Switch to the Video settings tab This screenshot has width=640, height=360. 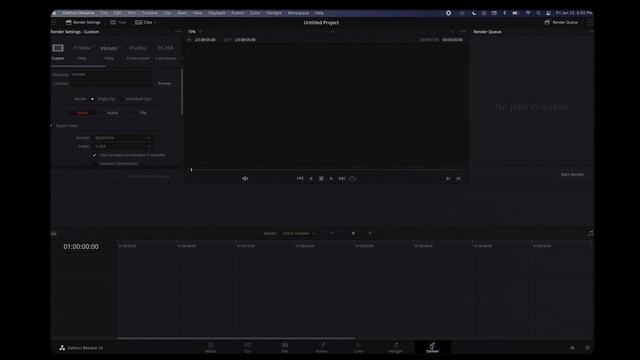tap(82, 113)
